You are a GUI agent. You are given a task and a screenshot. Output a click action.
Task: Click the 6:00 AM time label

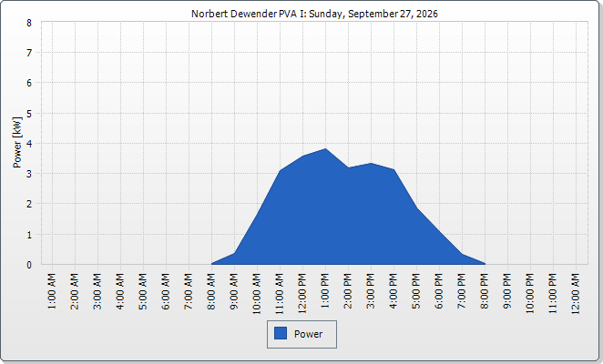[x=166, y=291]
